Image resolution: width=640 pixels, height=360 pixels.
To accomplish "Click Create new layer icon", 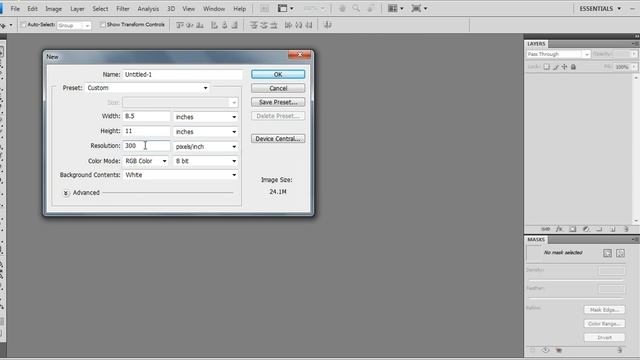I will pyautogui.click(x=613, y=229).
